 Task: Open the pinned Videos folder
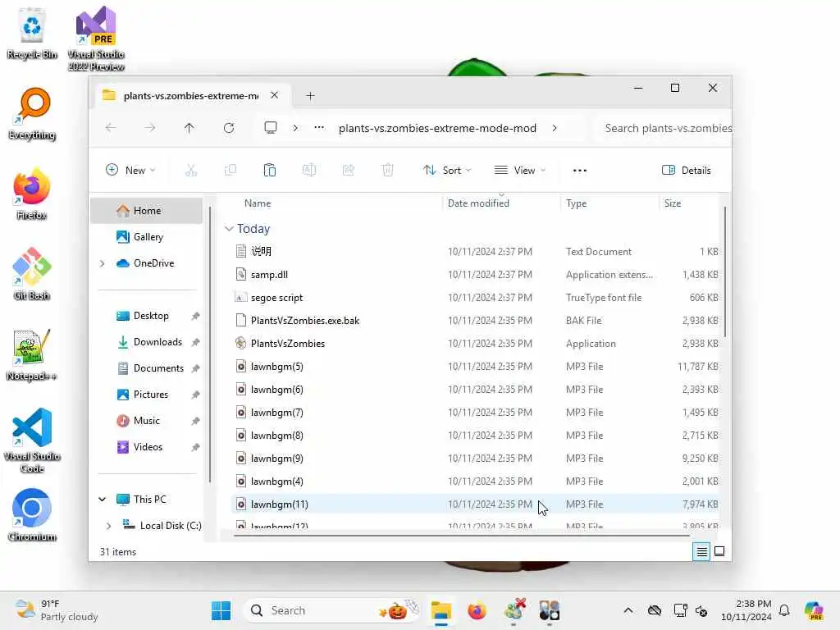[x=146, y=447]
